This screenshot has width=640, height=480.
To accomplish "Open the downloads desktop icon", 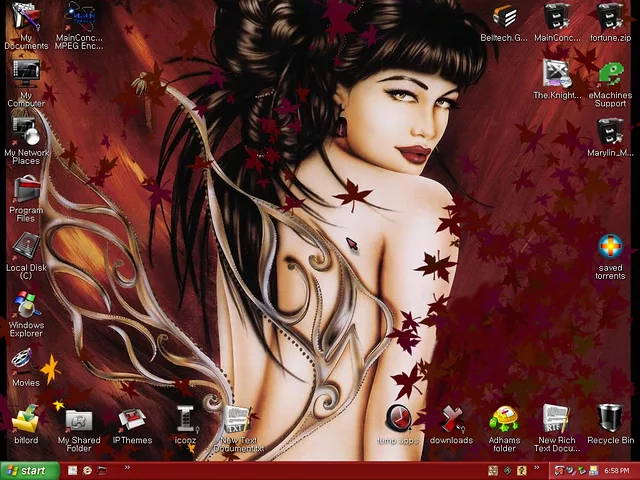I will click(452, 418).
